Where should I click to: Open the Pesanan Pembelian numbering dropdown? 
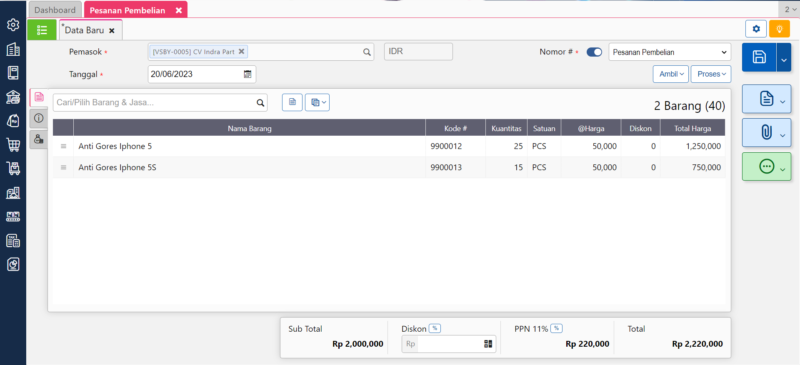click(669, 52)
